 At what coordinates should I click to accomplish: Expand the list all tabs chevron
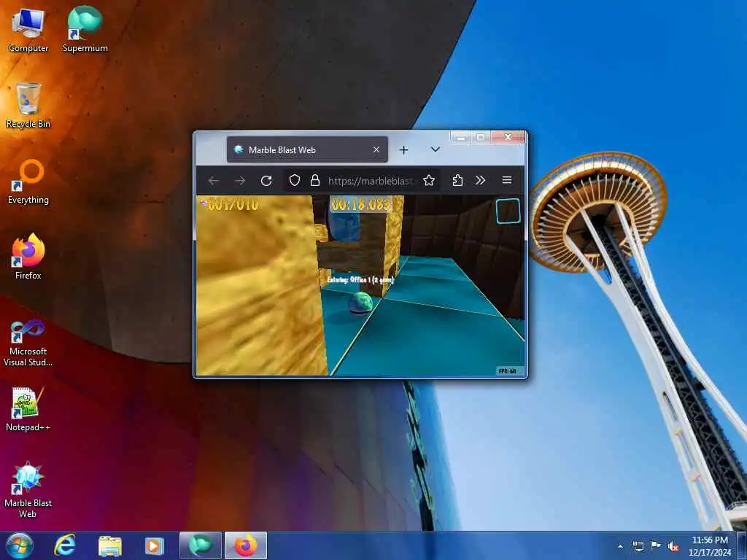pos(435,149)
